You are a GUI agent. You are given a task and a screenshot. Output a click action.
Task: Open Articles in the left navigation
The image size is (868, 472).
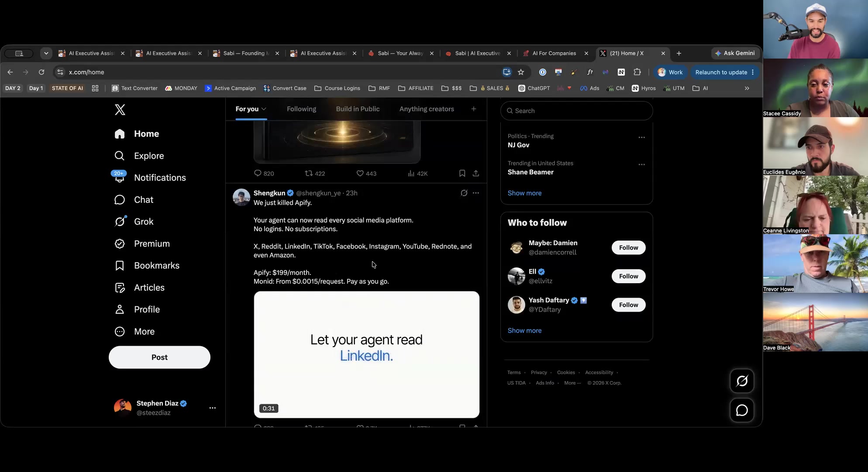pyautogui.click(x=140, y=288)
